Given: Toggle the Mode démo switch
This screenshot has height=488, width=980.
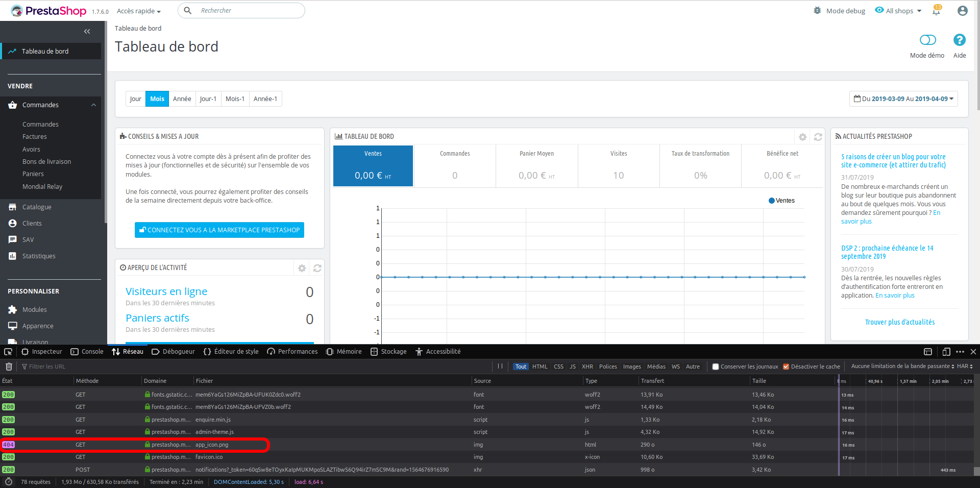Looking at the screenshot, I should click(x=927, y=40).
